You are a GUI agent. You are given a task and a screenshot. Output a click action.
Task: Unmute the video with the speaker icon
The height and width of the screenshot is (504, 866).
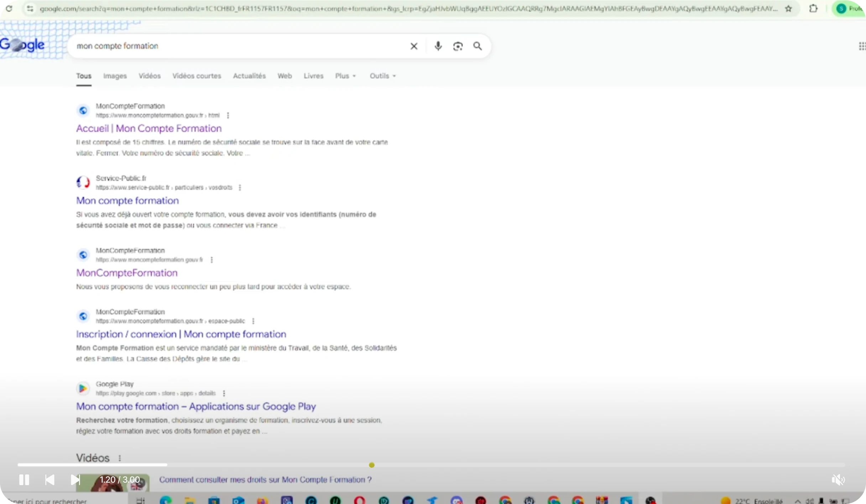(x=838, y=480)
